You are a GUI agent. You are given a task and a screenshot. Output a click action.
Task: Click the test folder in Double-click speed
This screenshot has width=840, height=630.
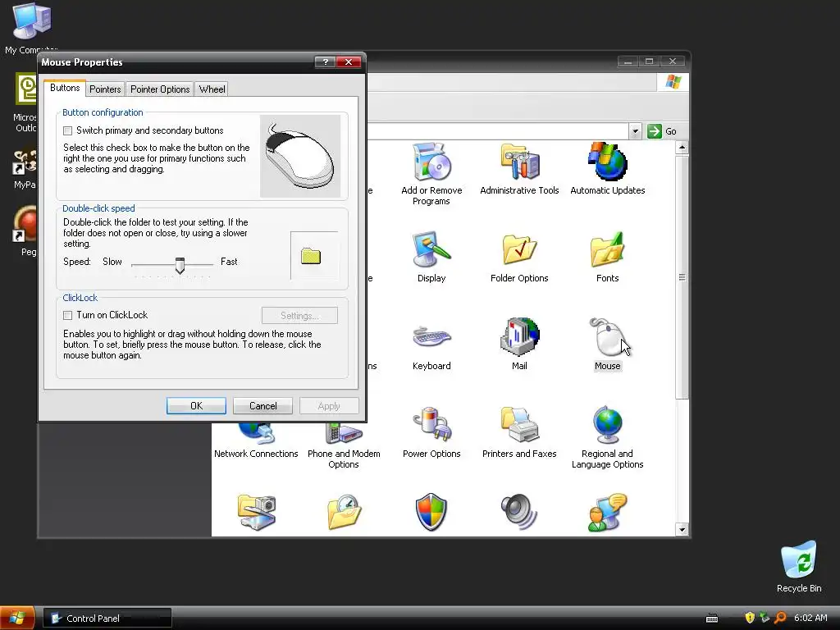tap(311, 256)
